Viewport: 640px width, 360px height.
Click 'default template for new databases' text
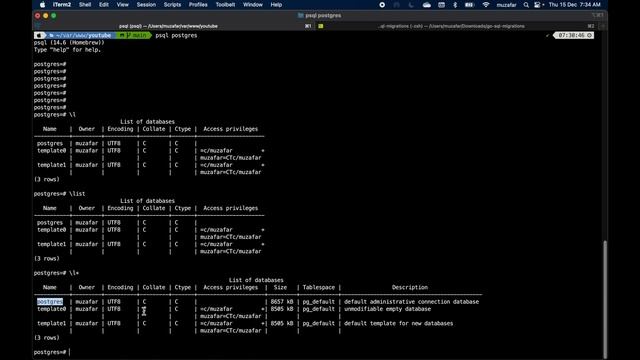tap(398, 323)
